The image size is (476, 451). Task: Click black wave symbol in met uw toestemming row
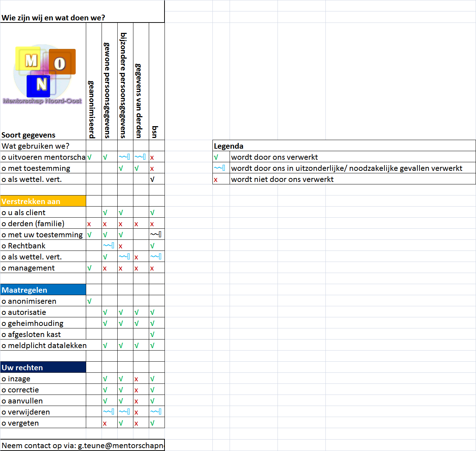click(156, 234)
